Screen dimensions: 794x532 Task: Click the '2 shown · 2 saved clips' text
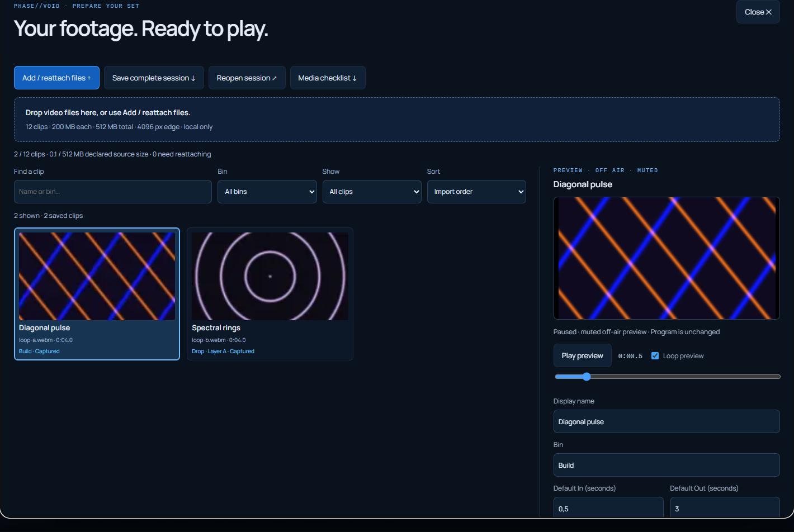pyautogui.click(x=48, y=216)
